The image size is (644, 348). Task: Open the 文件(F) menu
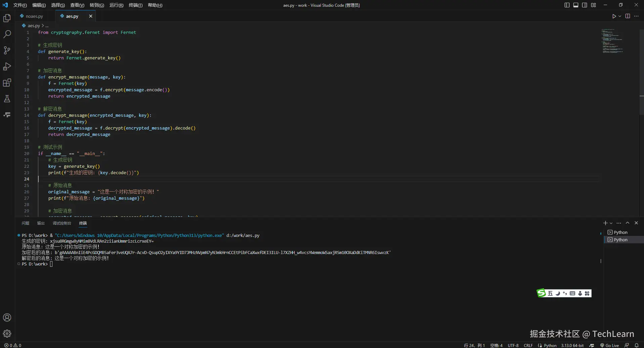click(20, 5)
